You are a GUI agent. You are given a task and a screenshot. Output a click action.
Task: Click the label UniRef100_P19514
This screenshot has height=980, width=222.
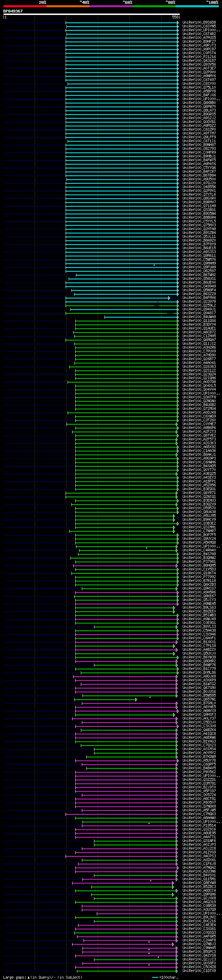point(199,826)
